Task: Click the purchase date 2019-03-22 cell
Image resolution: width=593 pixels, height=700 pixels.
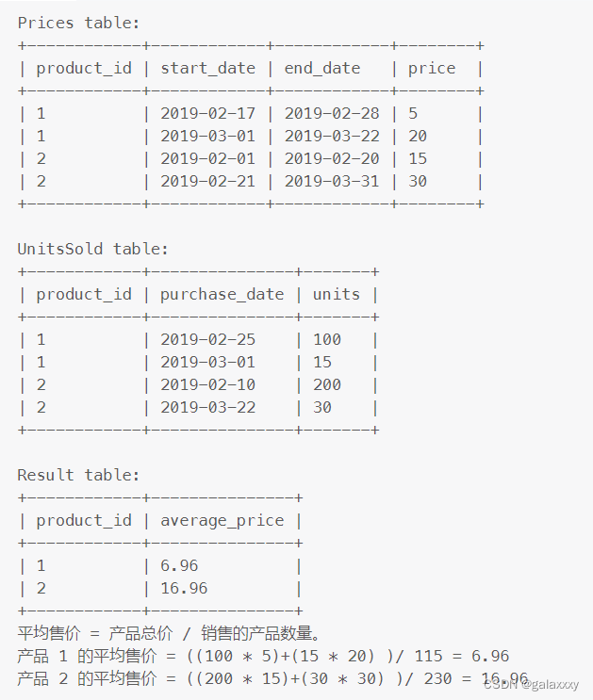Action: click(x=207, y=408)
